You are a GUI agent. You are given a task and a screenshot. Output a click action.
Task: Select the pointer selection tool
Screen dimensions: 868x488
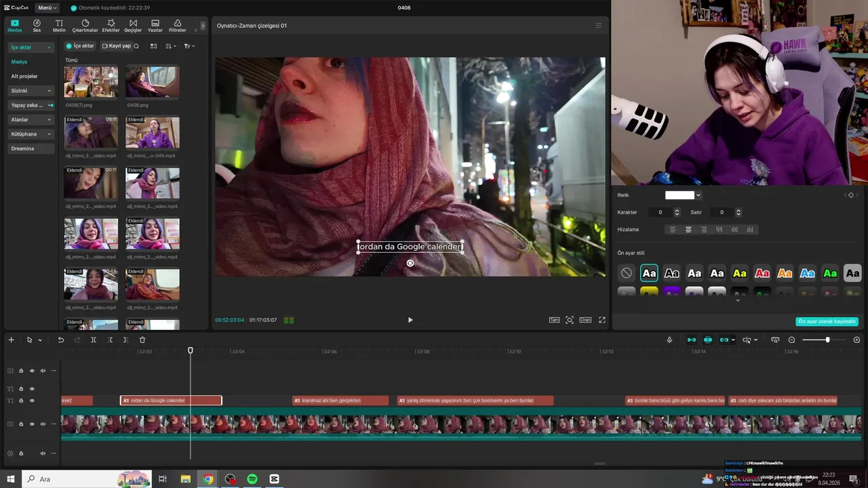[29, 340]
